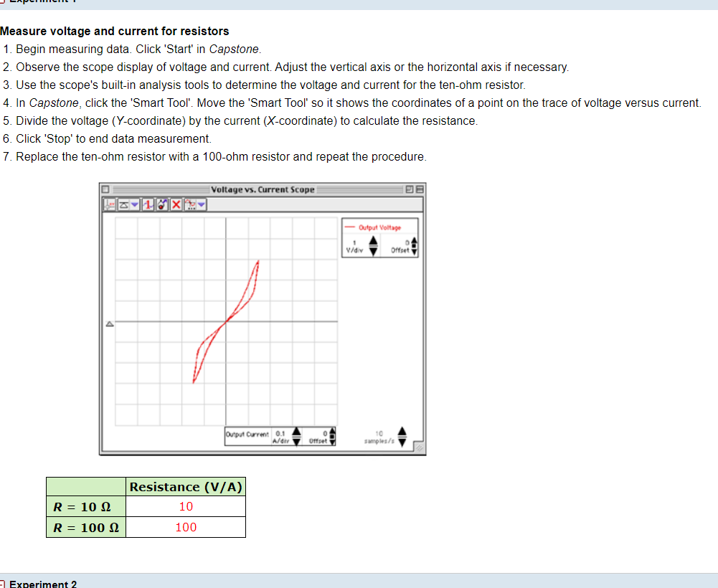Increase samples/s rate with up arrow

[x=402, y=432]
